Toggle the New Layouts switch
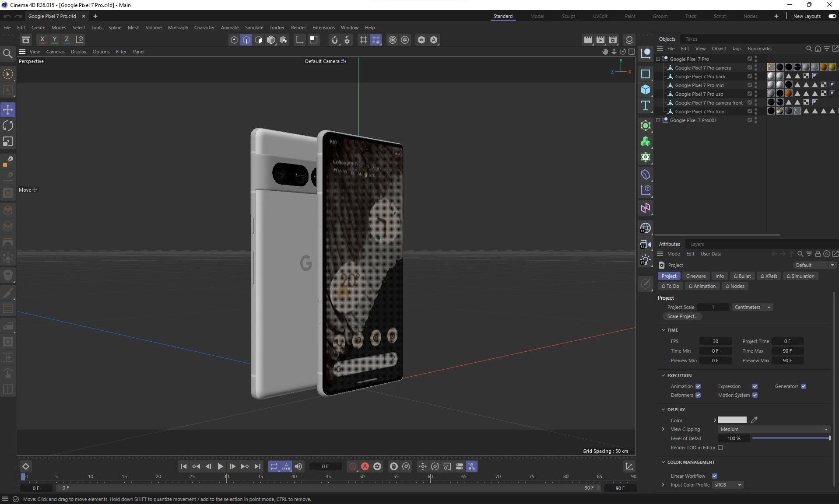 [832, 16]
